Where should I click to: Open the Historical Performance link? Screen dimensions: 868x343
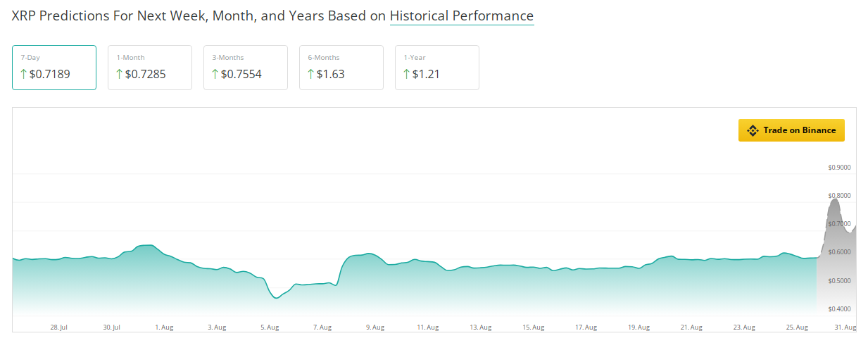pos(462,15)
